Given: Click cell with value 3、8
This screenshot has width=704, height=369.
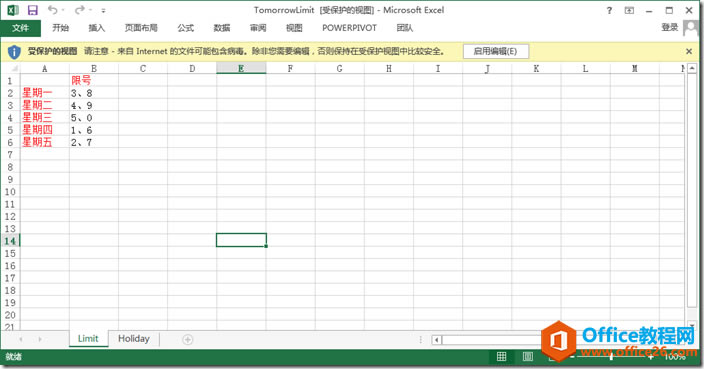Looking at the screenshot, I should (x=94, y=93).
